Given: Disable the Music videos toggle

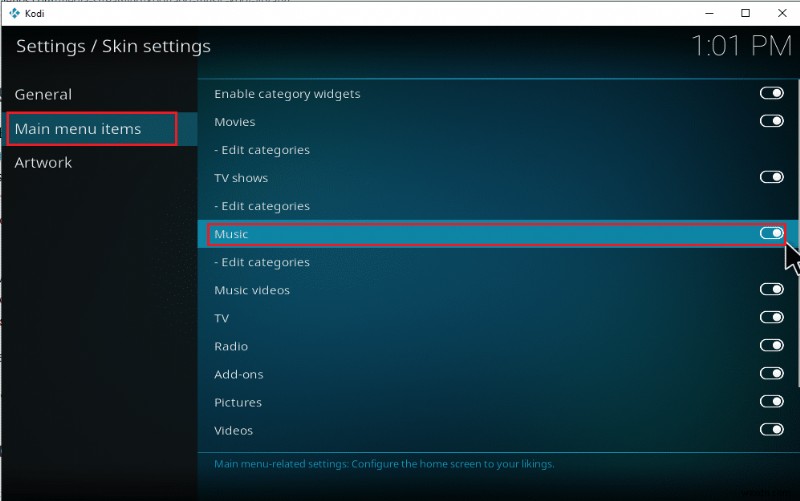Looking at the screenshot, I should 771,289.
